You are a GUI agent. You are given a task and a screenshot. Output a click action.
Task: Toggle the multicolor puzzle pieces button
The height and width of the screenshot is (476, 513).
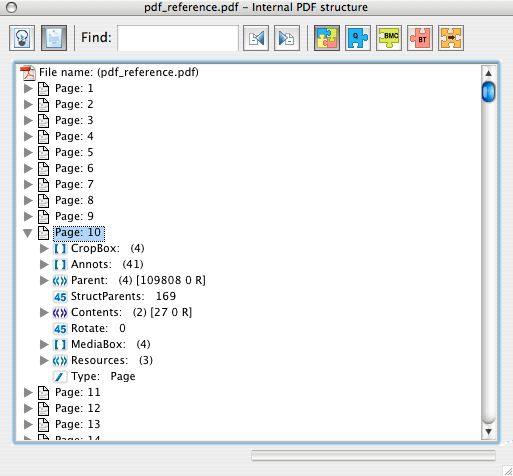coord(327,38)
